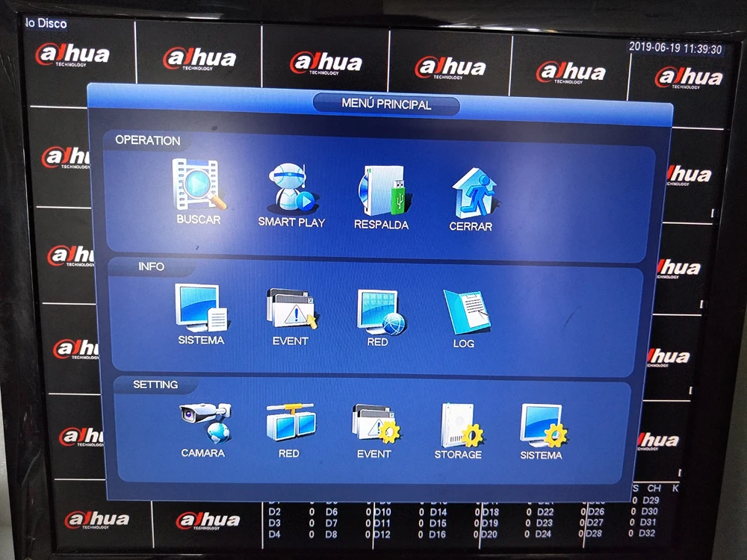Click the D10 channel entry
The width and height of the screenshot is (747, 560).
[383, 512]
